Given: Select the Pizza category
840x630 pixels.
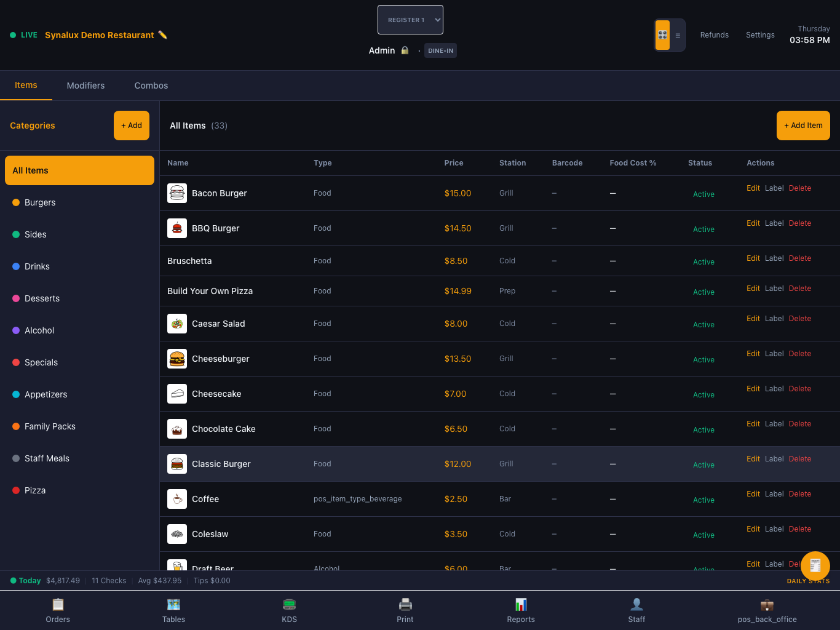Looking at the screenshot, I should tap(79, 490).
